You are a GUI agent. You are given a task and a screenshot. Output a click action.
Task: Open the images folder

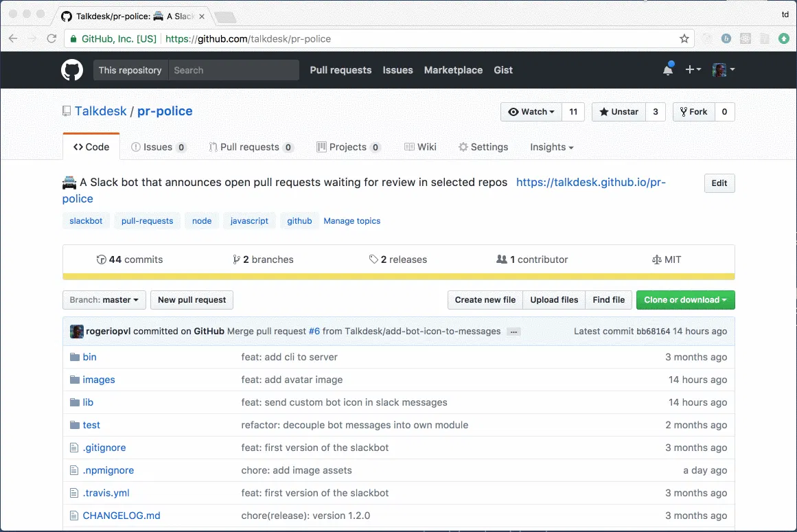(99, 380)
